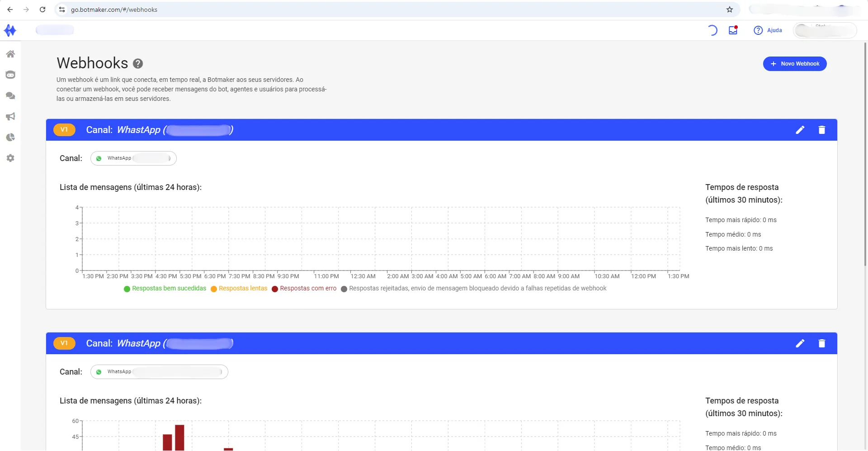Image resolution: width=868 pixels, height=451 pixels.
Task: Click first 'Lista de mensagens (últimas 24 horas)' heading
Action: pyautogui.click(x=131, y=187)
